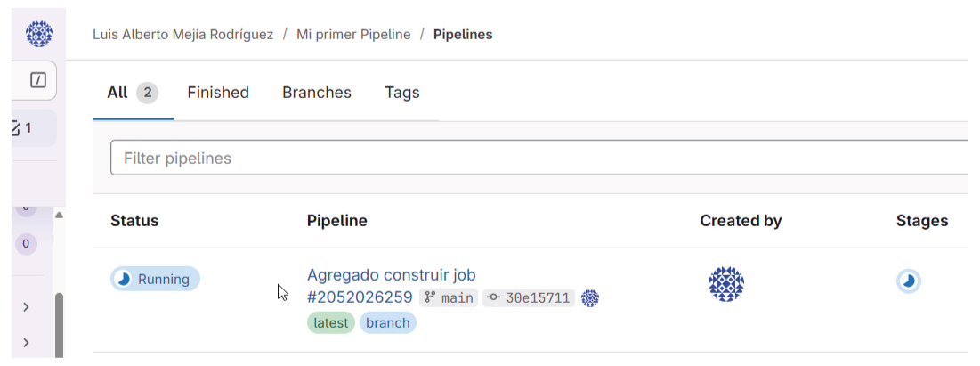Expand the upper sidebar chevron section

26,307
